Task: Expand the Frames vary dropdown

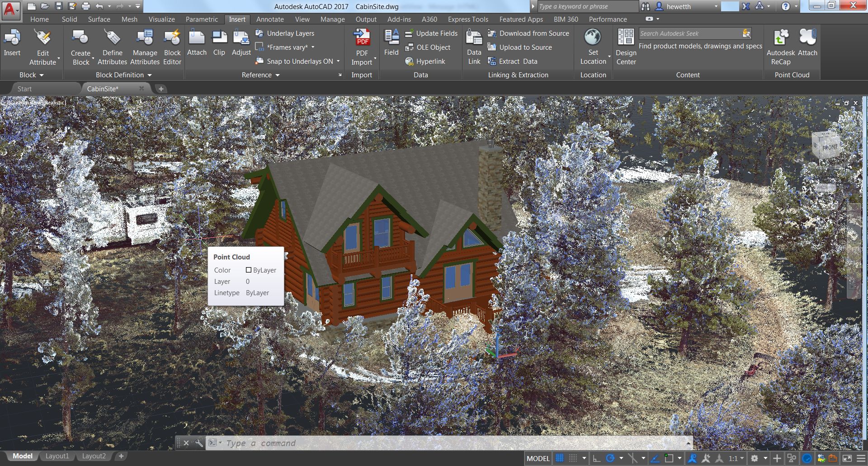Action: coord(313,47)
